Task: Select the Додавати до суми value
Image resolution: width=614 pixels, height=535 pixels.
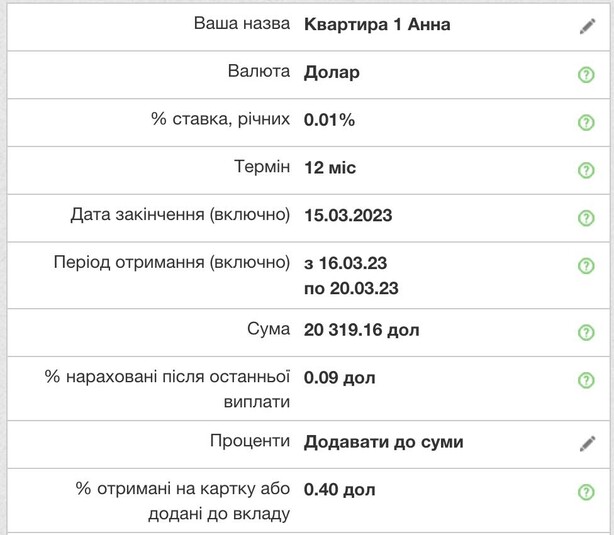Action: [383, 442]
